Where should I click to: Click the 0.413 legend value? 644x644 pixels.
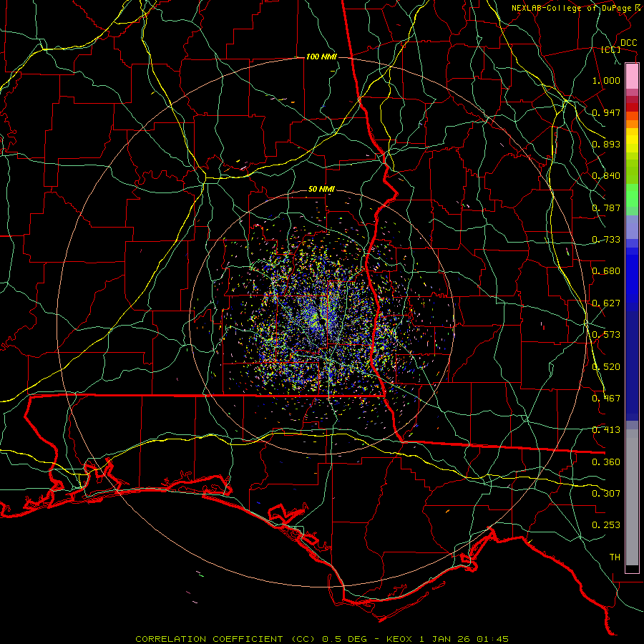pyautogui.click(x=606, y=430)
